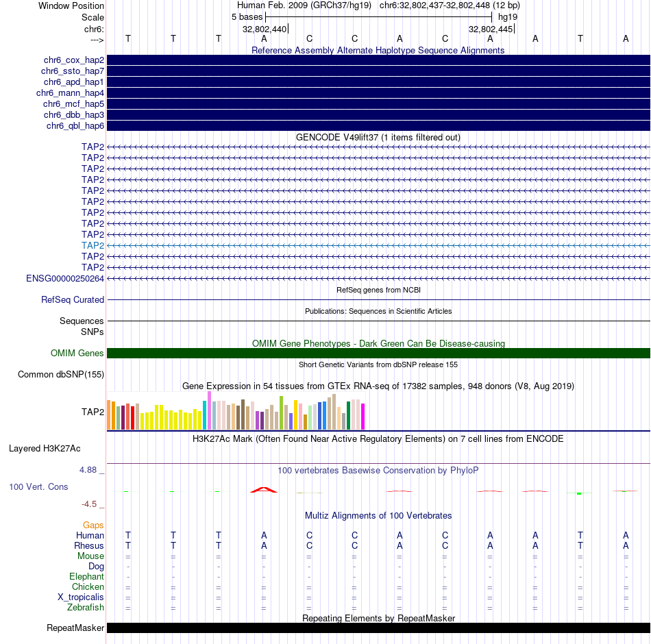Open the 100 vertebrates PhyloP conservation title
Screen dimensions: 651x644
378,471
